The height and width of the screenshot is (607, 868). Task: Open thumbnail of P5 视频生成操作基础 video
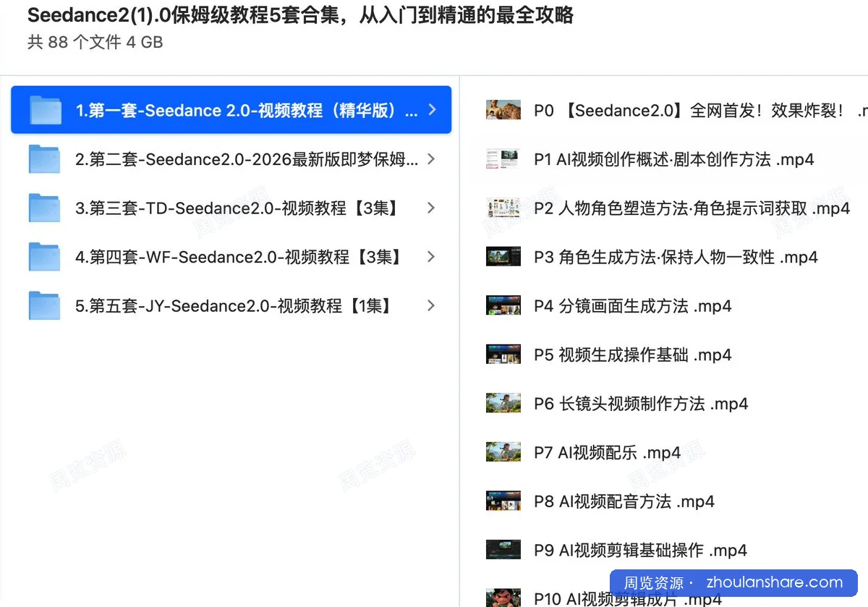(x=503, y=355)
